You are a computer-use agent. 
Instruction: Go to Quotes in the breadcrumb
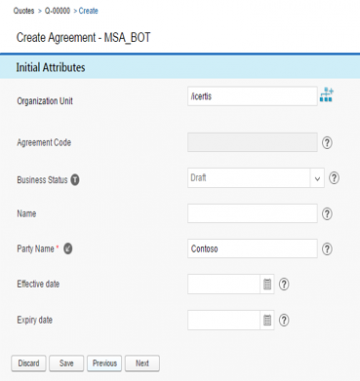[24, 11]
